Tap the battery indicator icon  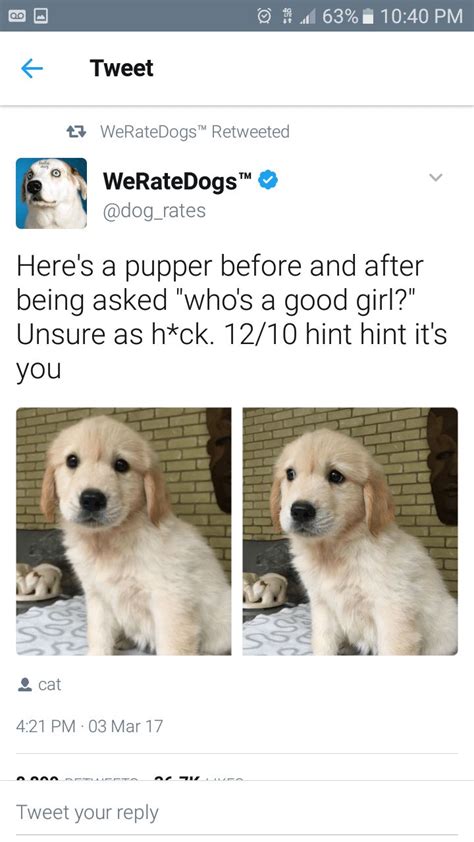click(368, 16)
